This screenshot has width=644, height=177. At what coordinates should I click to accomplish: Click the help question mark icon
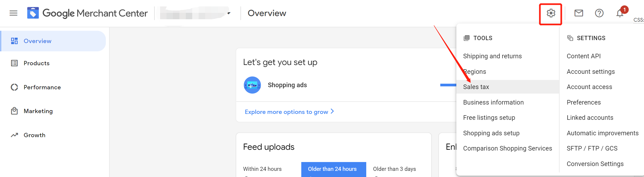(x=599, y=13)
